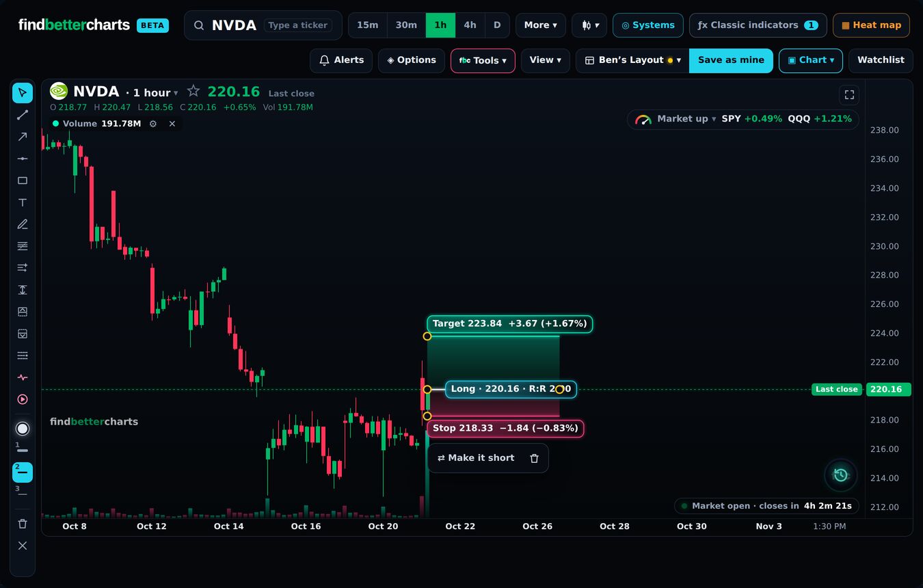Viewport: 923px width, 588px height.
Task: Remove the Volume indicator with its X
Action: point(172,124)
